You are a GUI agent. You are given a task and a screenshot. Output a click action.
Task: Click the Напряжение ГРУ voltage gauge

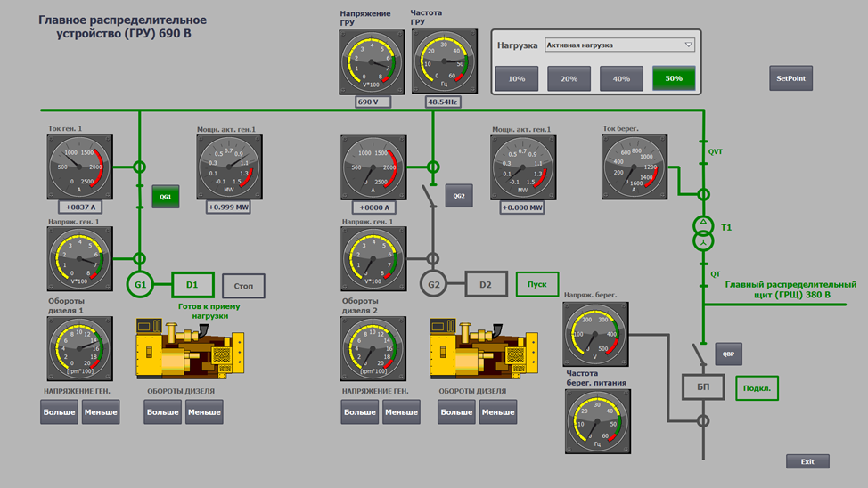(372, 62)
